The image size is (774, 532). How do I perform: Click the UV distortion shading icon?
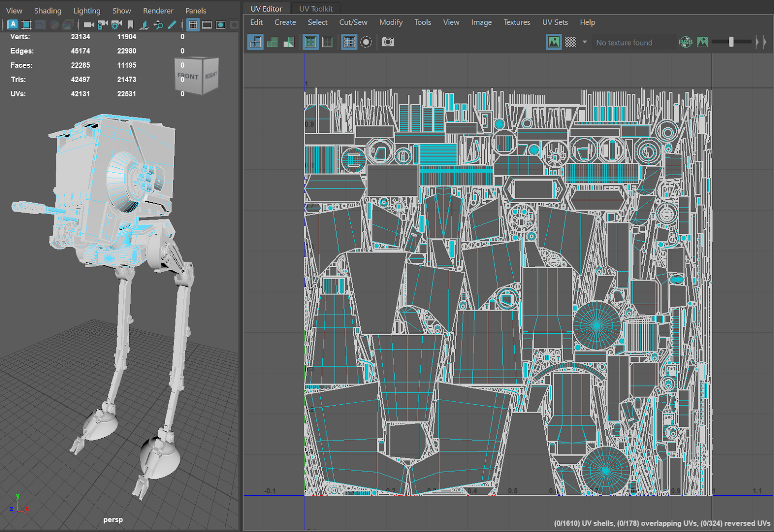[x=289, y=42]
